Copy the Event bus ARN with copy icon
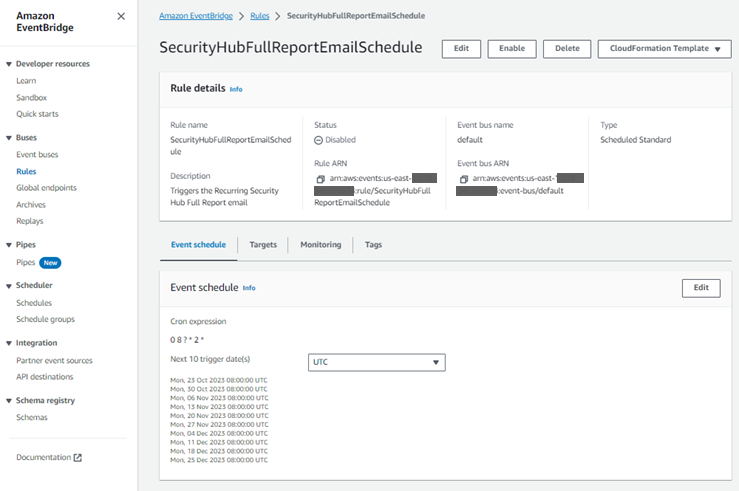This screenshot has height=491, width=739. coord(464,179)
